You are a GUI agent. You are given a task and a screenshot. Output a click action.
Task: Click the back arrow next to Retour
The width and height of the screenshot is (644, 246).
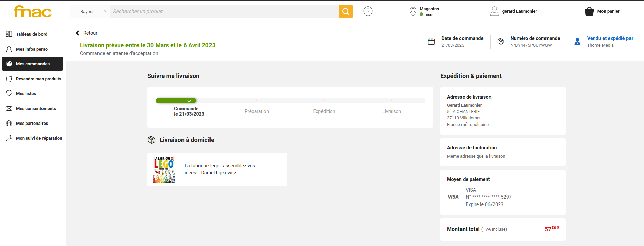point(77,33)
